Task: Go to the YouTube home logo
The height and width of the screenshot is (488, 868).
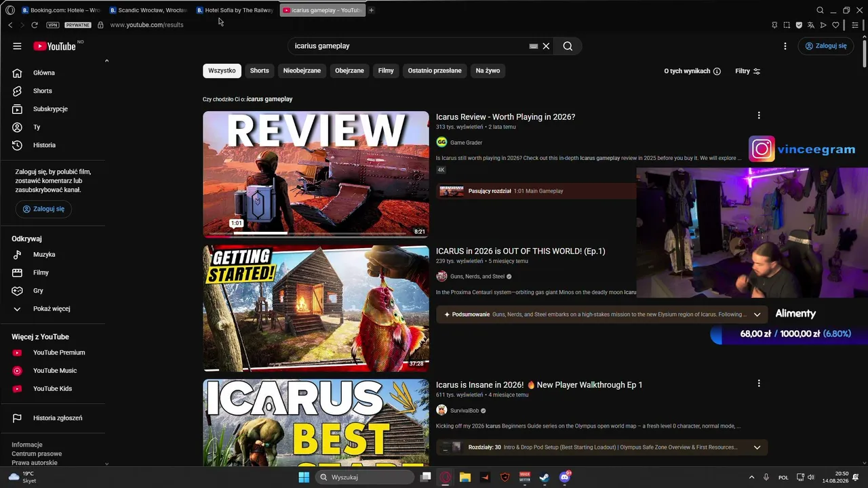Action: (54, 46)
